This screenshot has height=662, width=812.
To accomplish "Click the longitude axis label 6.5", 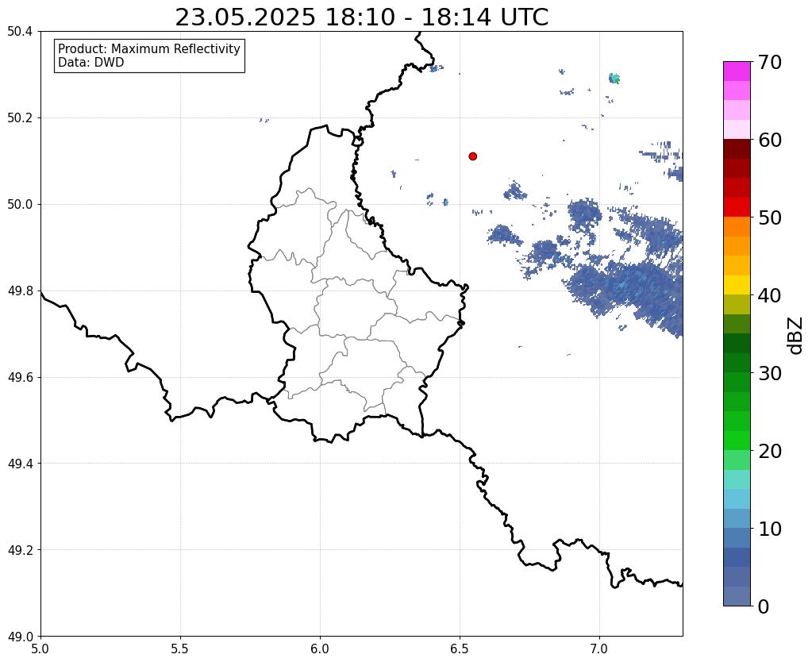I will click(x=460, y=649).
